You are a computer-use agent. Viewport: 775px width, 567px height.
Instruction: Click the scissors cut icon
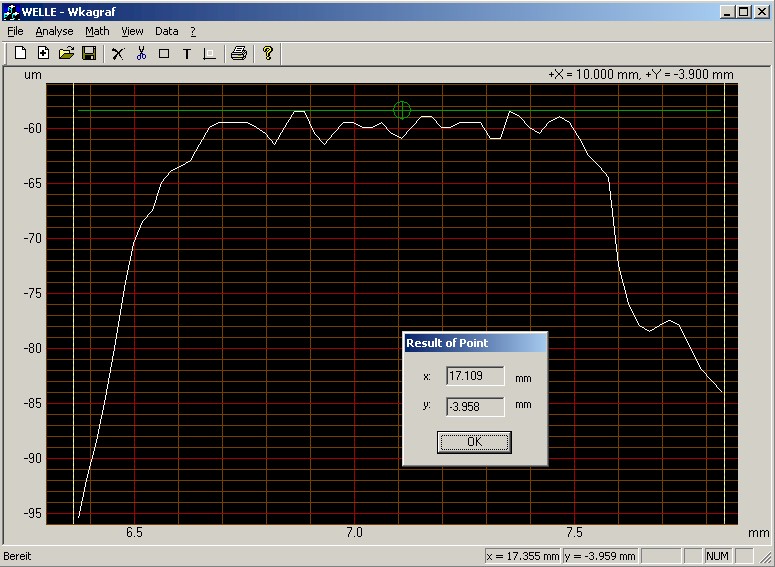141,53
